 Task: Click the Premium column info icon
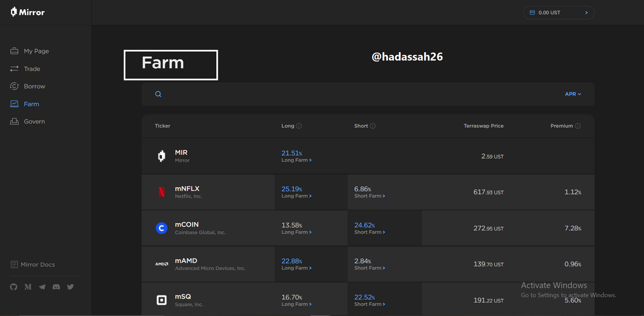pyautogui.click(x=578, y=126)
